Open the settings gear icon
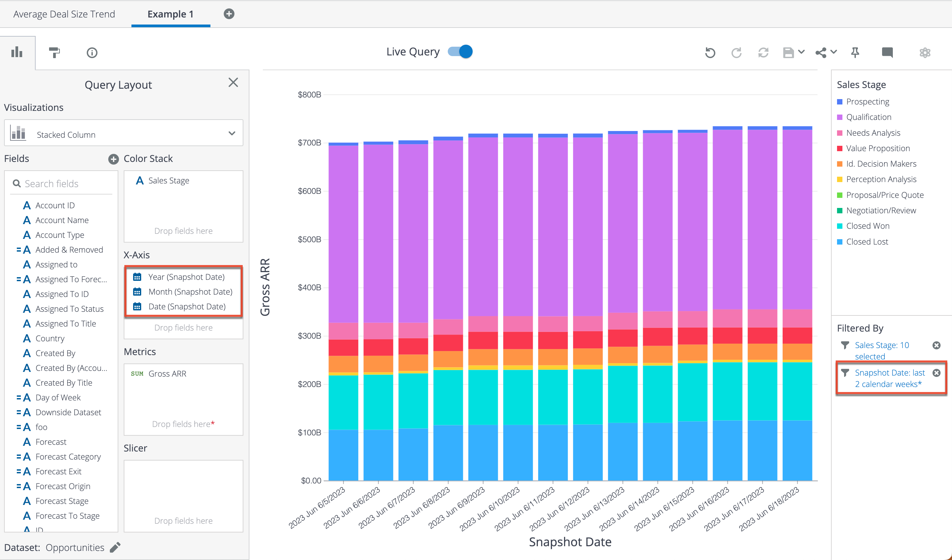The height and width of the screenshot is (560, 952). (x=925, y=52)
